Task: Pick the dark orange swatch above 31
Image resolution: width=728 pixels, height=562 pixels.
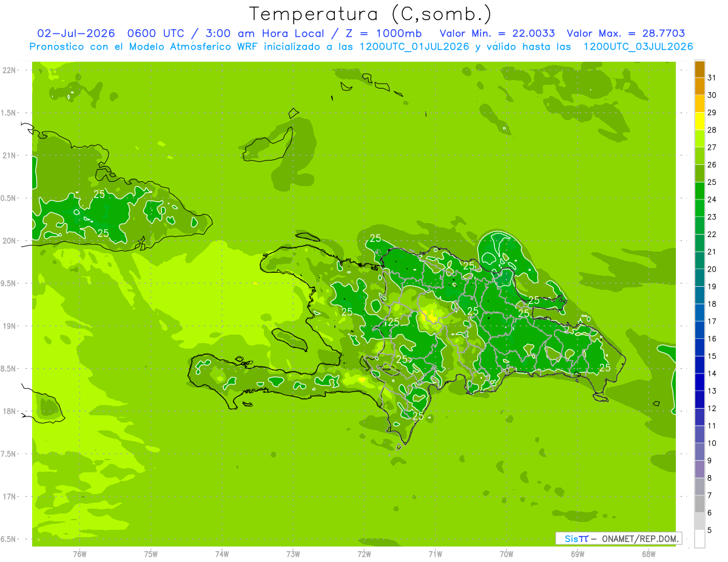Action: click(699, 70)
